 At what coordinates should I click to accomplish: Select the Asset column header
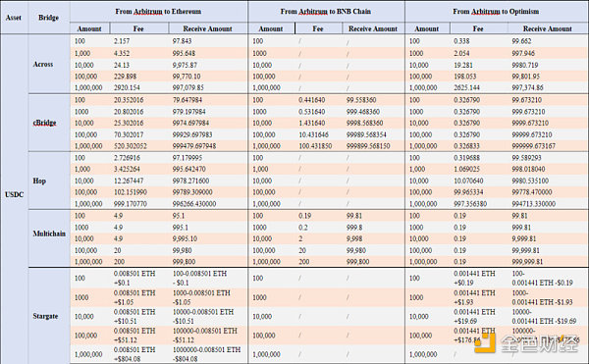[x=14, y=18]
